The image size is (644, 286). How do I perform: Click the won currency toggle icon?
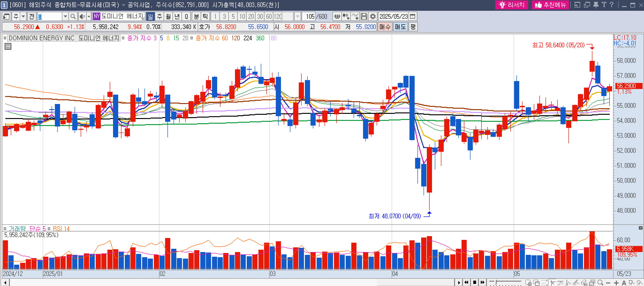click(x=337, y=17)
